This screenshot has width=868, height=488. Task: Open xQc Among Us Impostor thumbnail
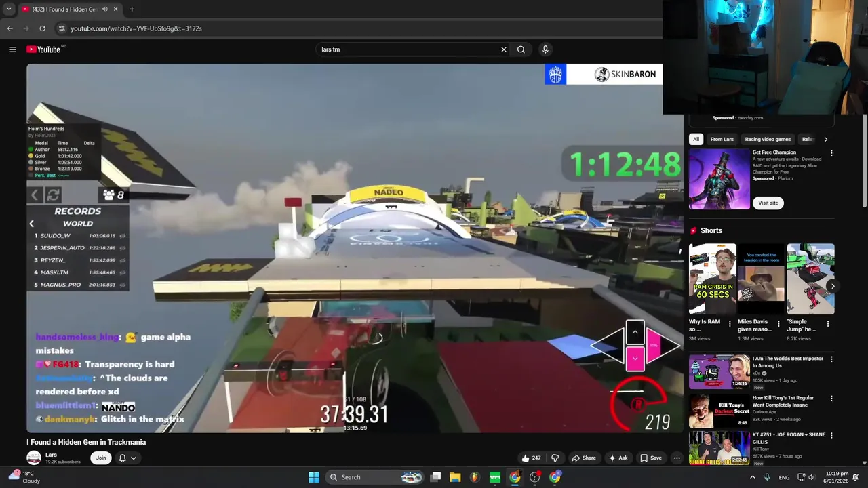point(719,371)
